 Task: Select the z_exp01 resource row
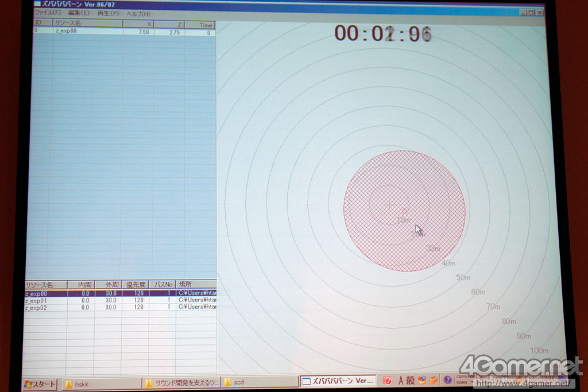(46, 300)
